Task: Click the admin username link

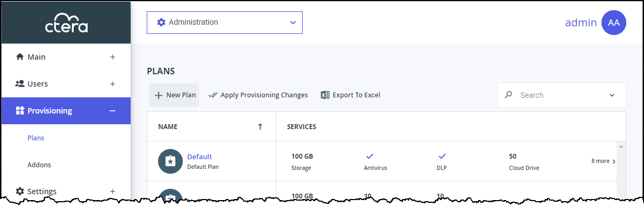Action: coord(581,23)
